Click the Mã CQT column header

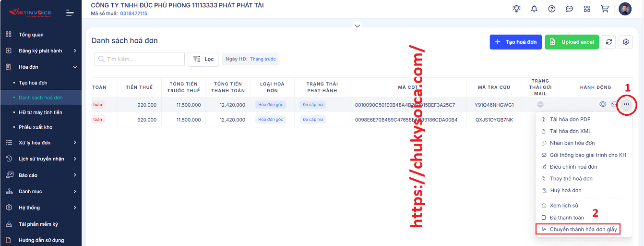click(408, 87)
